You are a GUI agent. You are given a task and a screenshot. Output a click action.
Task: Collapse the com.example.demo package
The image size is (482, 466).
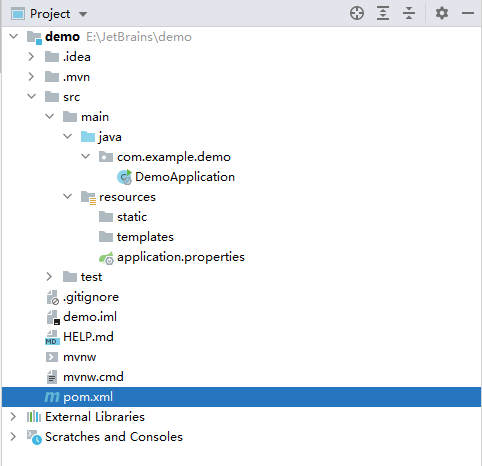click(86, 156)
